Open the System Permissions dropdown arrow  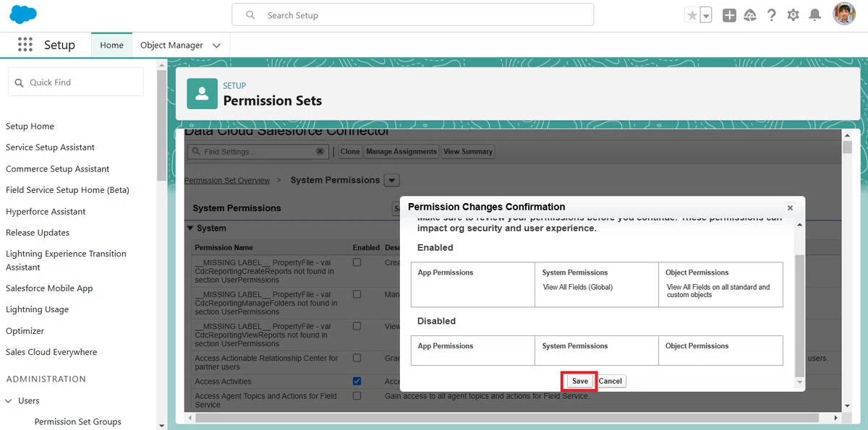391,180
